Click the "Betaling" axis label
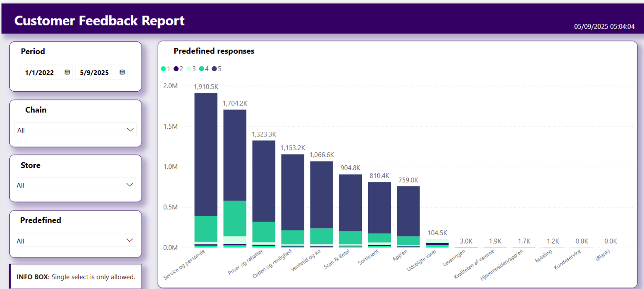Image resolution: width=644 pixels, height=289 pixels. [x=544, y=256]
